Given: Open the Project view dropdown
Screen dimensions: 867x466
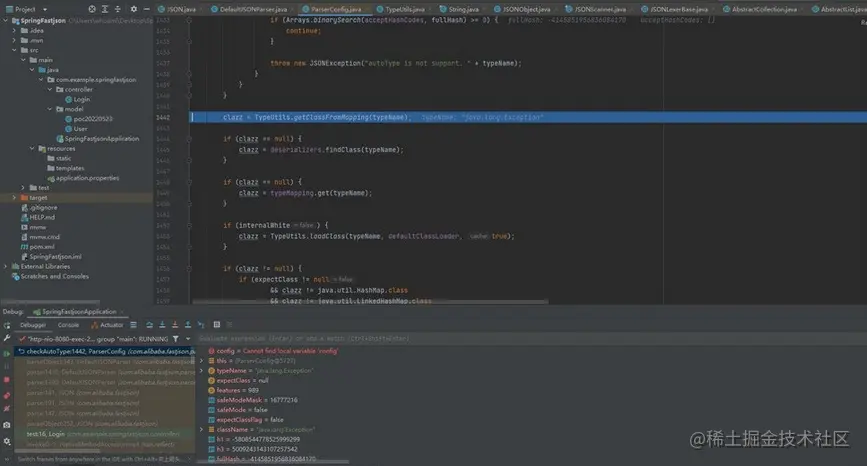Looking at the screenshot, I should click(x=45, y=9).
